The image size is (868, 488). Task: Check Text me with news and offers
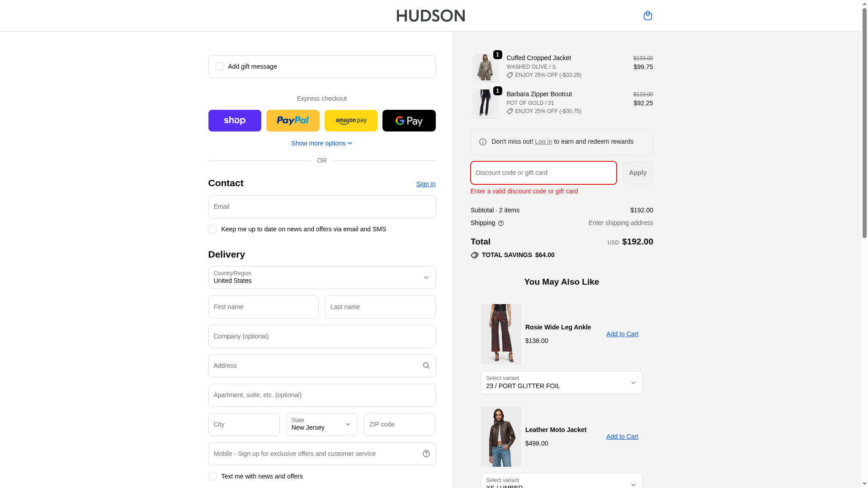click(212, 476)
